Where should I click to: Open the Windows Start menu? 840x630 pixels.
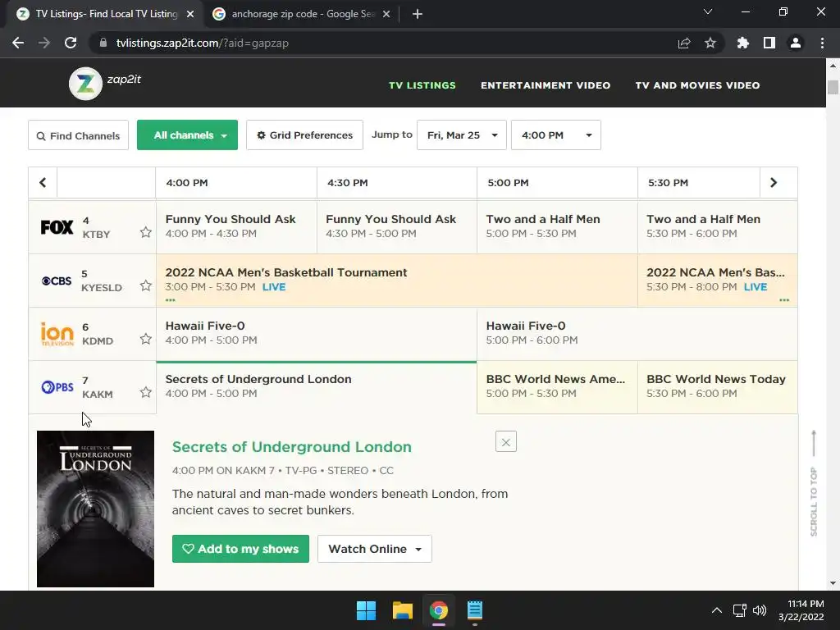coord(367,610)
